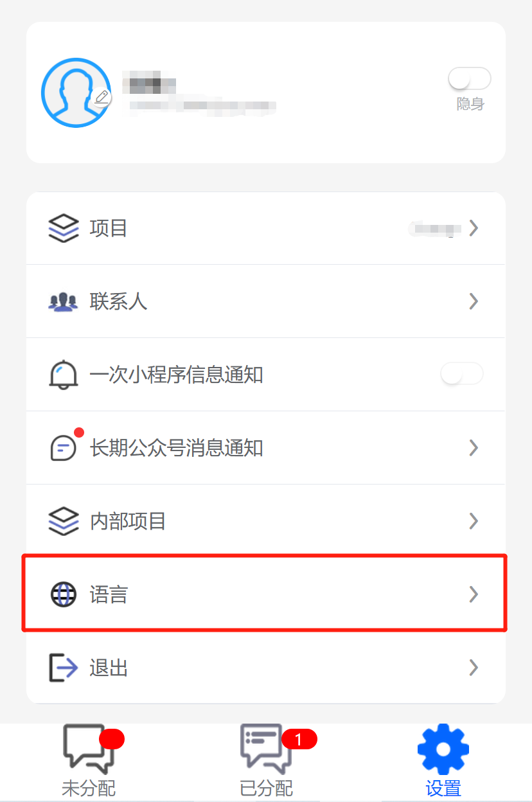Screen dimensions: 532x802
Task: Toggle the 隐身 invisible mode switch
Action: click(470, 79)
